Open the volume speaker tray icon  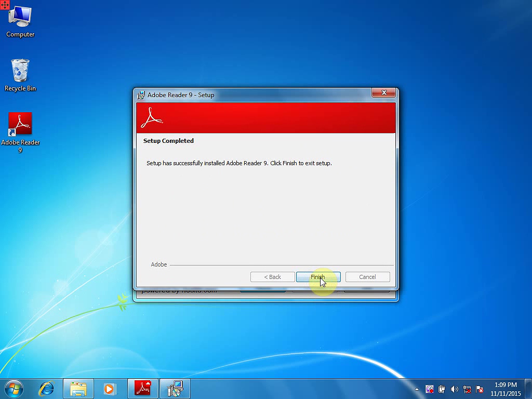(x=454, y=389)
